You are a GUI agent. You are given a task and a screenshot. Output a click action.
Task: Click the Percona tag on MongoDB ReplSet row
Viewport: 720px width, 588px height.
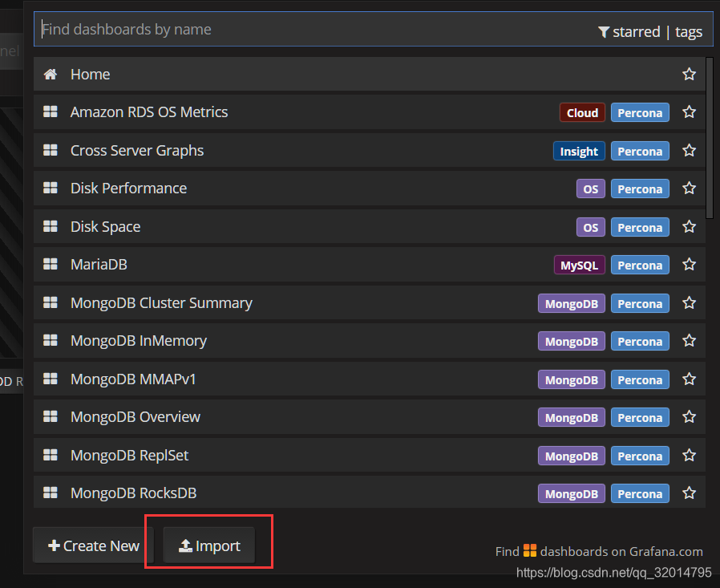(640, 456)
